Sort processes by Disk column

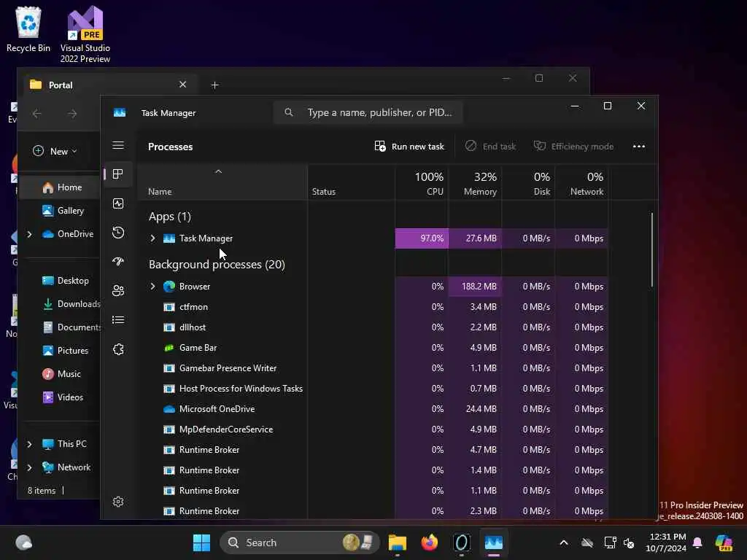528,183
